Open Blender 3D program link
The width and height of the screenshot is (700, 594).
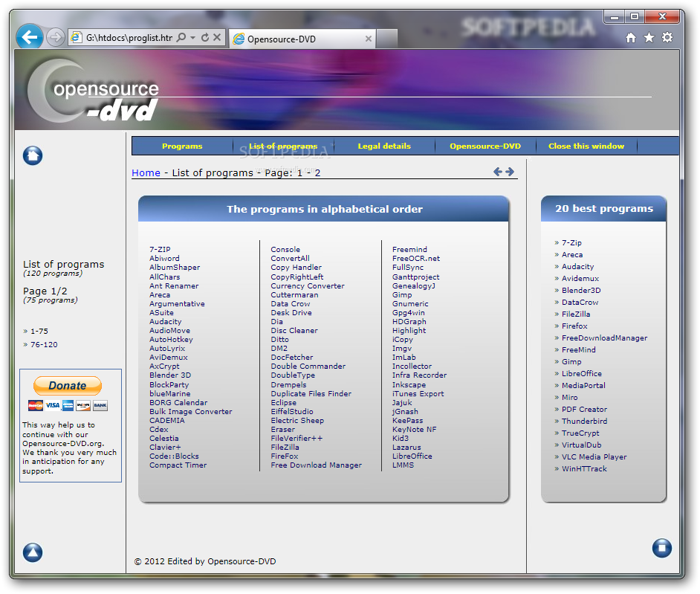[x=170, y=375]
